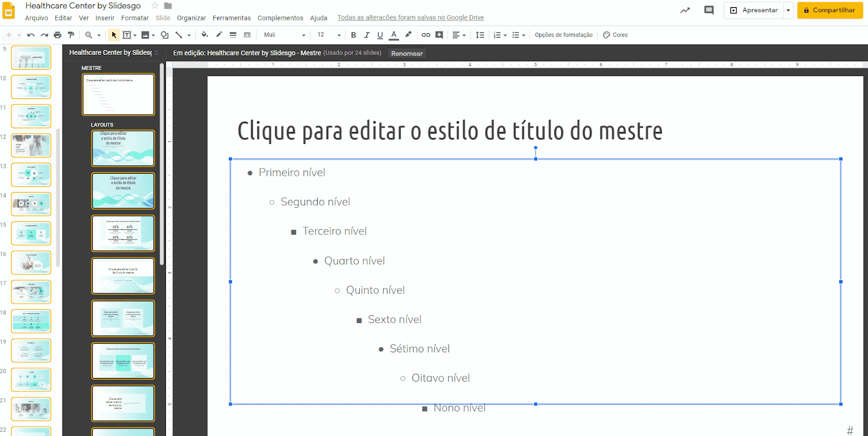Open the Ferramentas menu
This screenshot has height=436, width=868.
coord(232,18)
